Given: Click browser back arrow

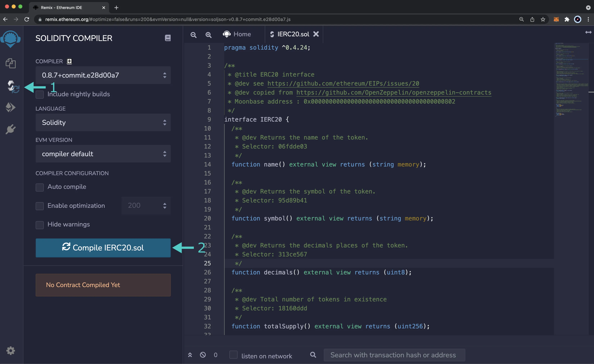Looking at the screenshot, I should click(5, 19).
